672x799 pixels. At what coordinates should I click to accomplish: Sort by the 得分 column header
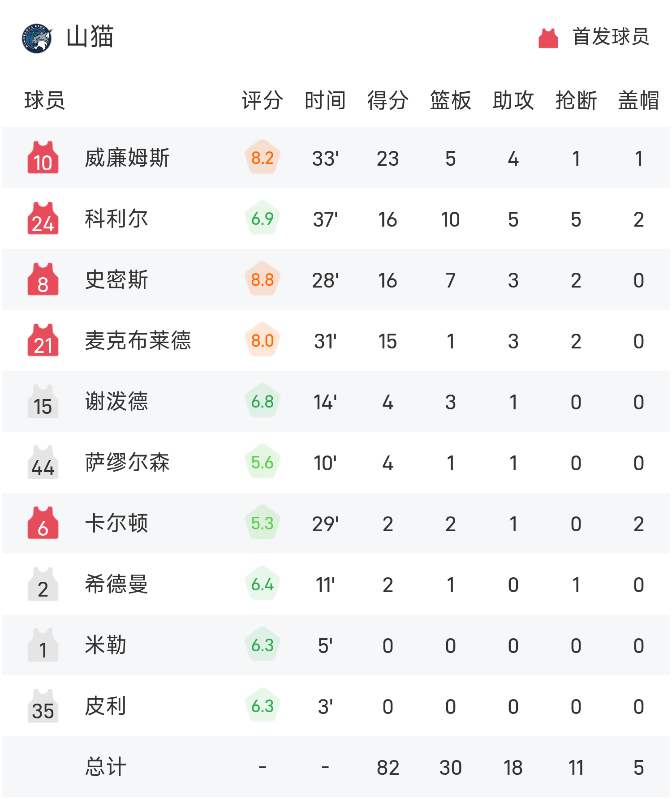point(388,100)
